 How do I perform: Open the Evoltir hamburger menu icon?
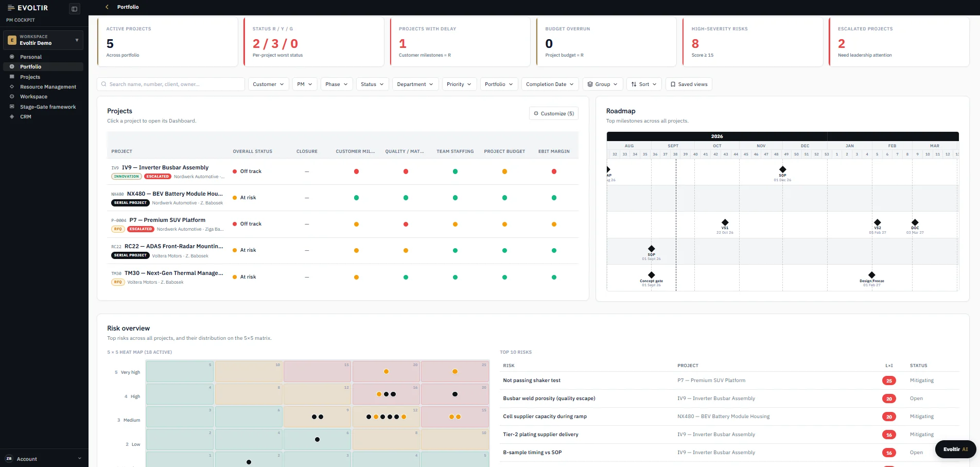tap(11, 8)
